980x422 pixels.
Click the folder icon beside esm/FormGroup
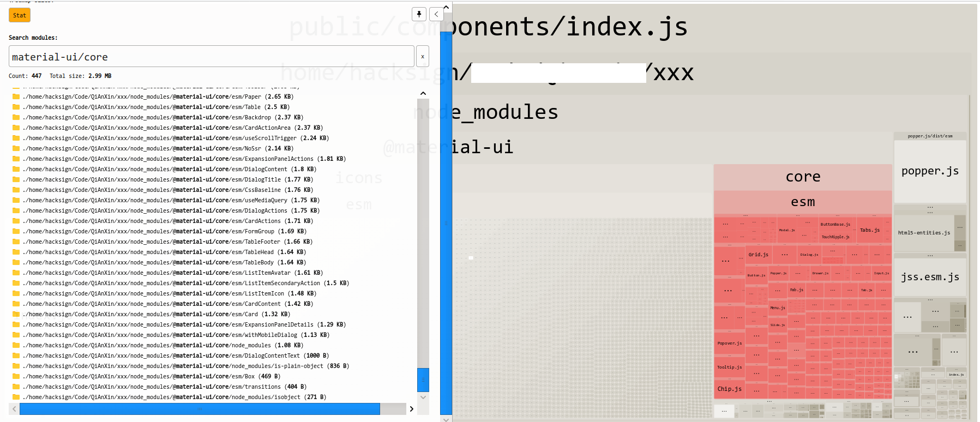click(x=16, y=231)
